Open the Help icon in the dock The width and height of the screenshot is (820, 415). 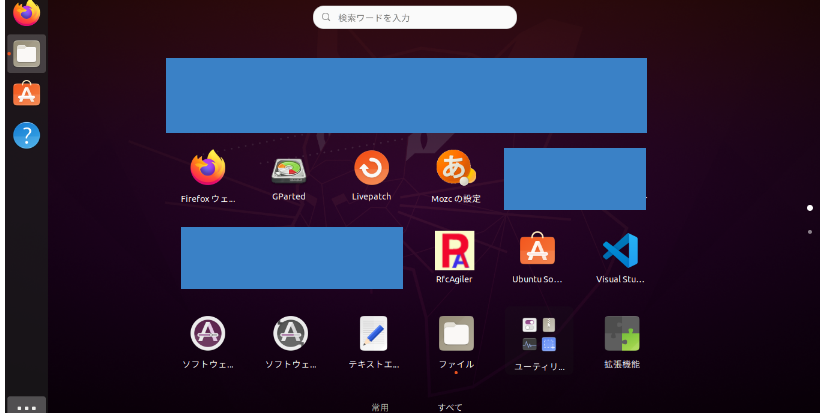[x=26, y=135]
